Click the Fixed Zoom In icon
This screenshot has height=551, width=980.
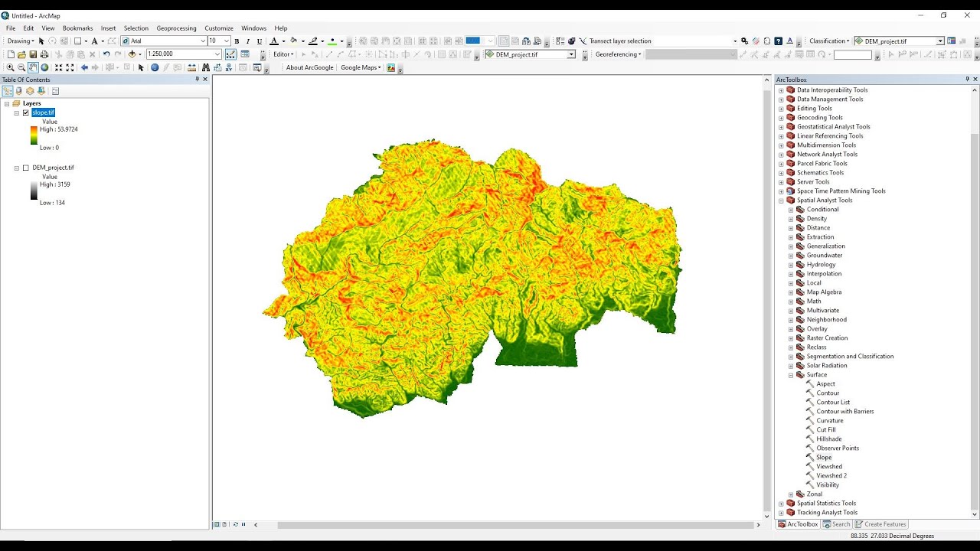[x=59, y=67]
